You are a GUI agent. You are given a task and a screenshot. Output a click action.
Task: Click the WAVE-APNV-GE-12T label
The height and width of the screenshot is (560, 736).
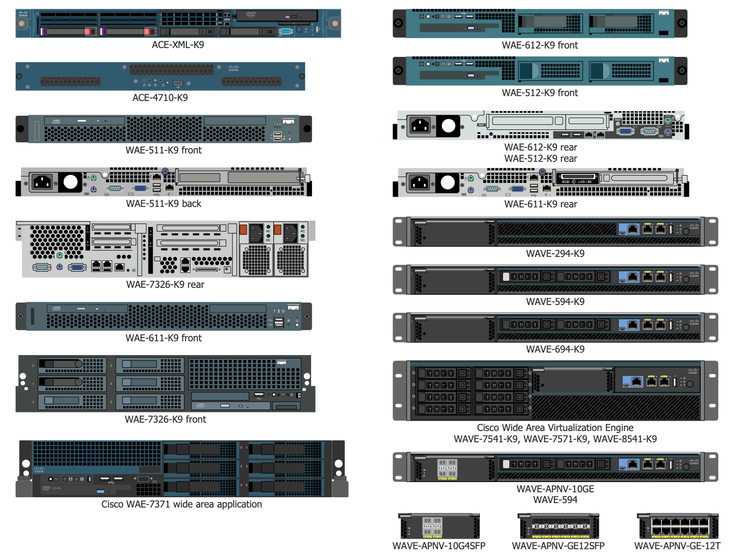(x=678, y=546)
